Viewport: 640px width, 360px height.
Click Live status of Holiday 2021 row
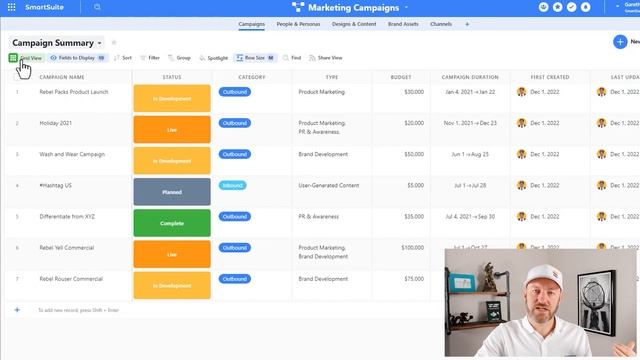click(172, 130)
